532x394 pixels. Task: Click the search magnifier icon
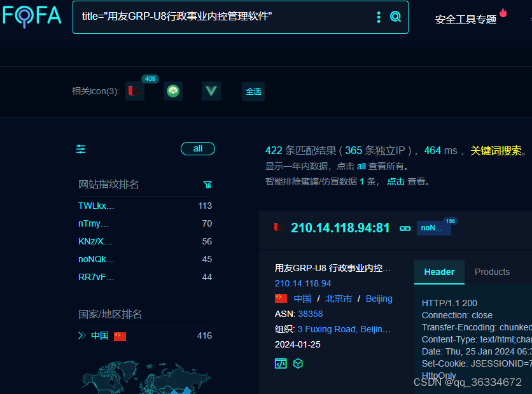point(396,17)
